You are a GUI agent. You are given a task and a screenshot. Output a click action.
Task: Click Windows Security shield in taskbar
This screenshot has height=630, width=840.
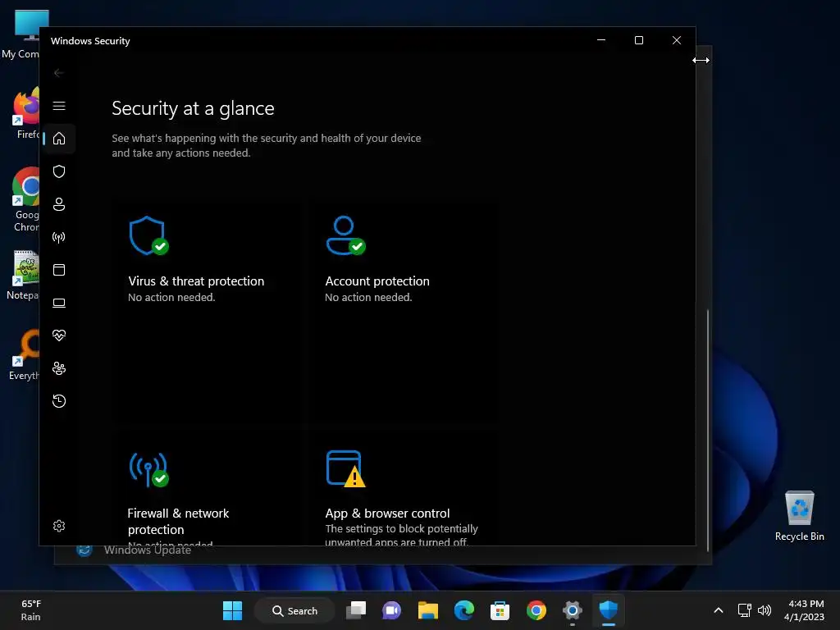point(609,610)
